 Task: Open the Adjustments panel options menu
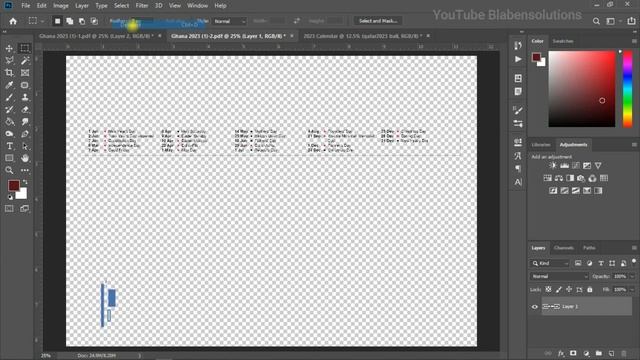point(634,145)
